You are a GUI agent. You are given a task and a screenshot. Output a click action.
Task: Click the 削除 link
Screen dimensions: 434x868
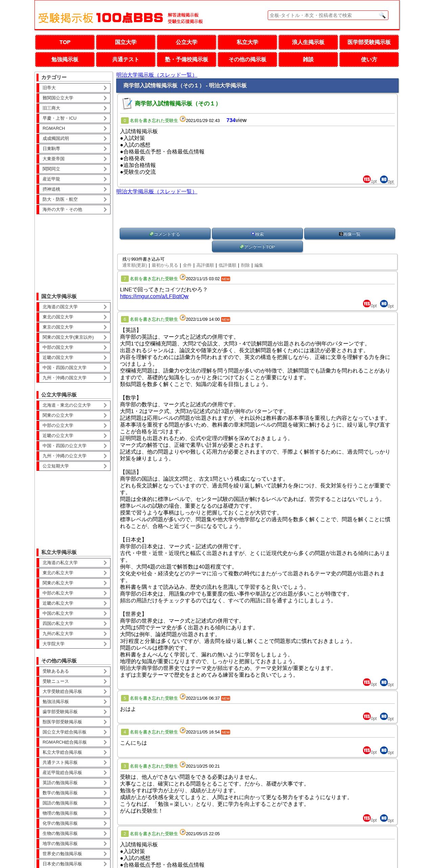[x=245, y=265]
